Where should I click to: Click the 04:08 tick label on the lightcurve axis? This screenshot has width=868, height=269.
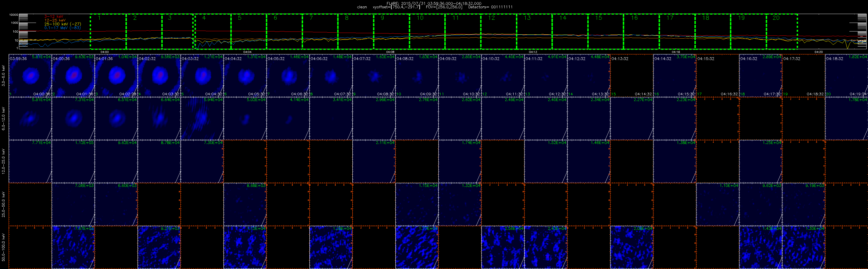(390, 52)
